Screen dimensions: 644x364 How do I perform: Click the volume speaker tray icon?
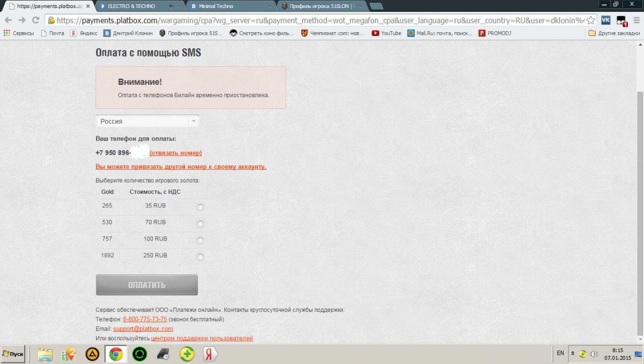tap(594, 354)
